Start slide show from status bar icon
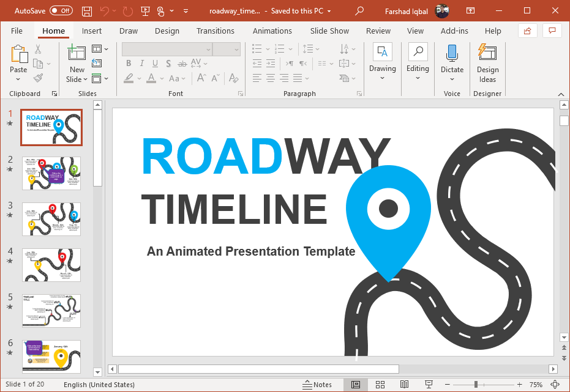 coord(429,385)
